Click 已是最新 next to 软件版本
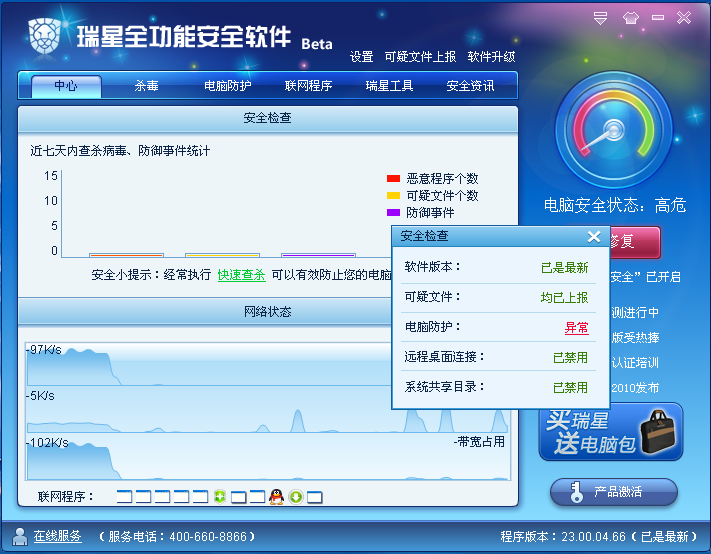The height and width of the screenshot is (554, 711). [x=565, y=267]
